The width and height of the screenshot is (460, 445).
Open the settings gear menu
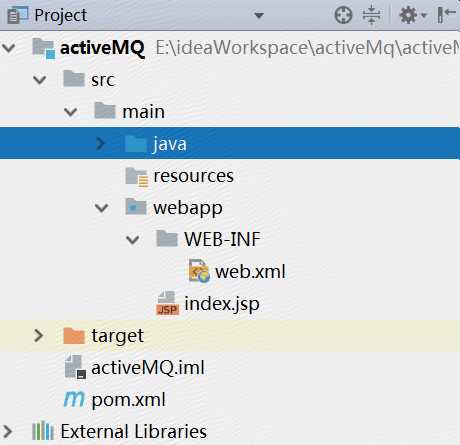412,15
